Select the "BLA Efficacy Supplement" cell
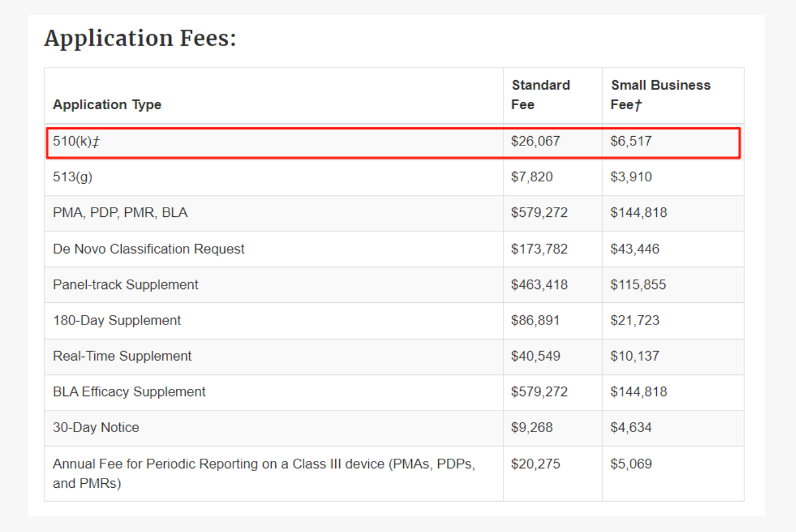The width and height of the screenshot is (796, 532). pyautogui.click(x=129, y=392)
